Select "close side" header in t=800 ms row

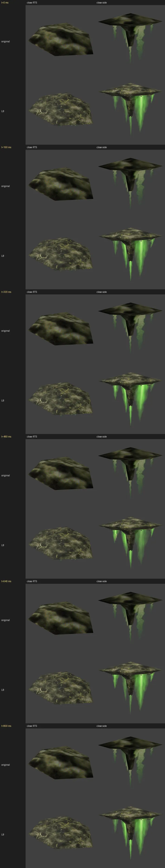tap(102, 726)
